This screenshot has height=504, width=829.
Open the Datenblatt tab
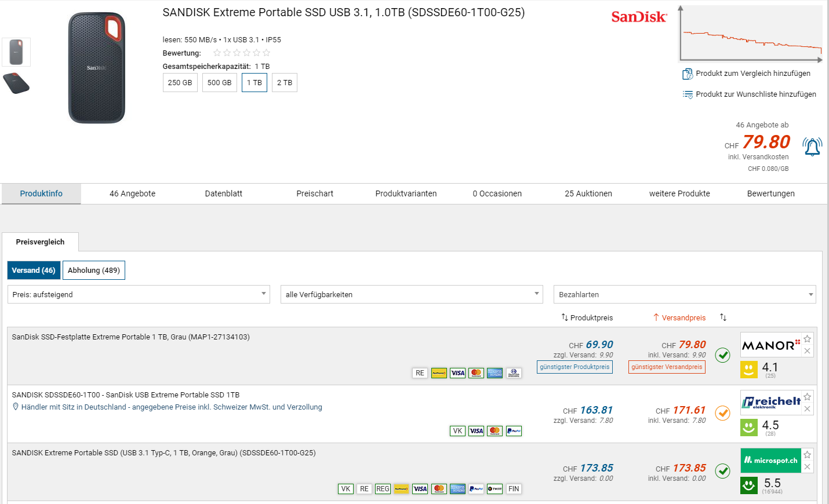coord(223,193)
